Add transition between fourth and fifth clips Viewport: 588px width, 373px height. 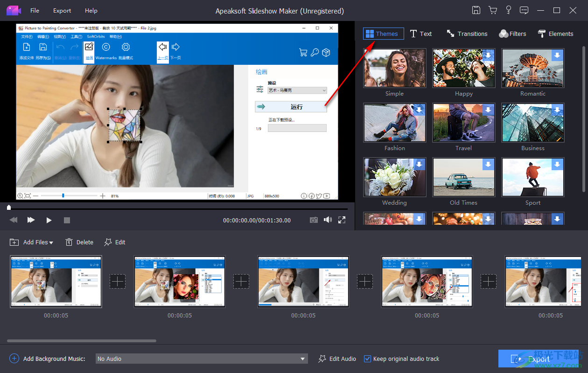(x=489, y=281)
